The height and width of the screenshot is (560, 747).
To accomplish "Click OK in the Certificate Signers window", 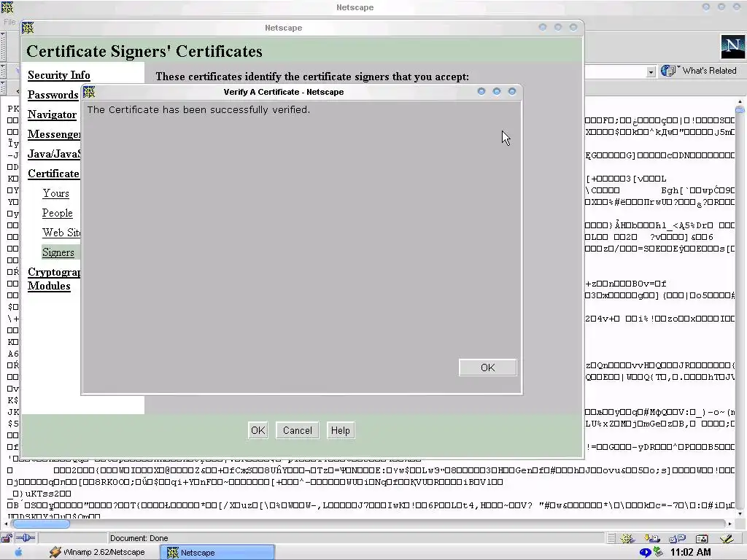I will tap(258, 430).
